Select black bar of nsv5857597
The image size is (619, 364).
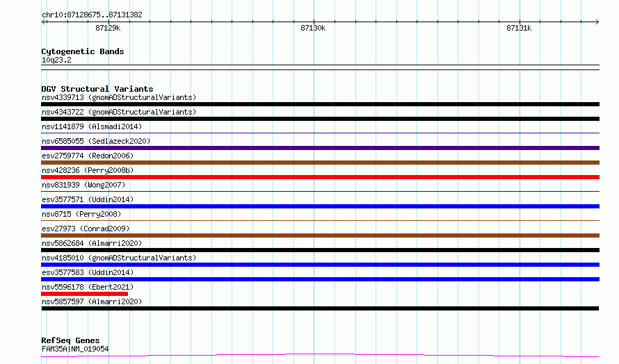coord(320,308)
